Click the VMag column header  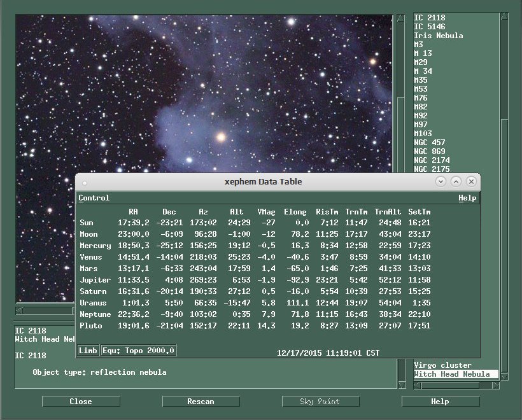coord(266,212)
